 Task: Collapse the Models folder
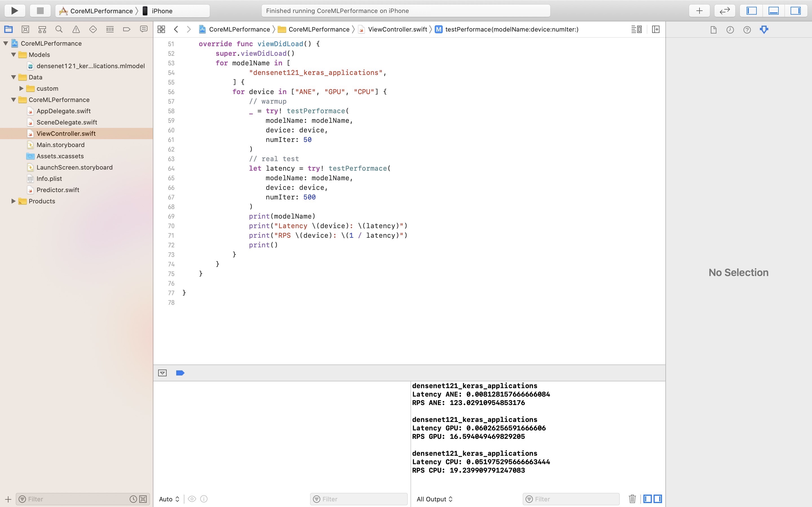coord(14,55)
